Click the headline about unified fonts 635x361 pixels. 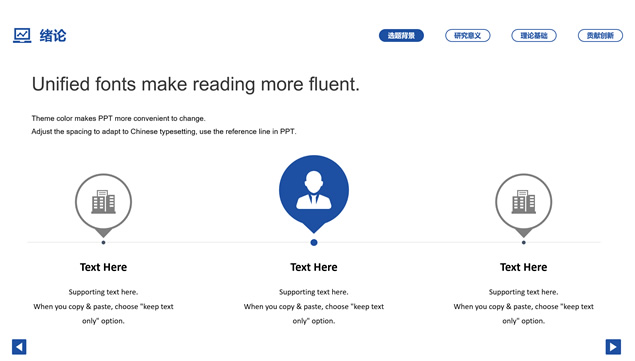(196, 85)
